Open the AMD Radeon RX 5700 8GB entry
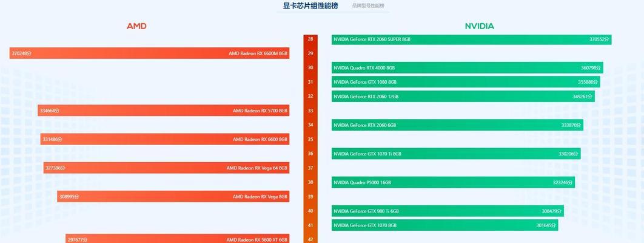Image resolution: width=644 pixels, height=243 pixels. pyautogui.click(x=164, y=111)
